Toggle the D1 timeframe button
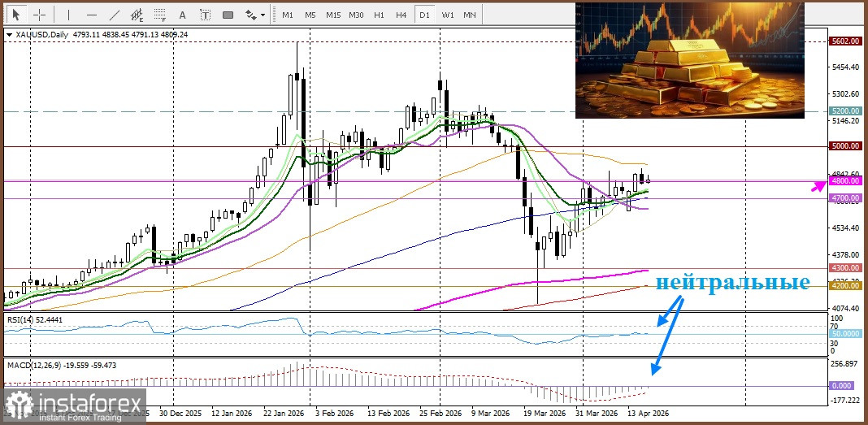 (424, 15)
